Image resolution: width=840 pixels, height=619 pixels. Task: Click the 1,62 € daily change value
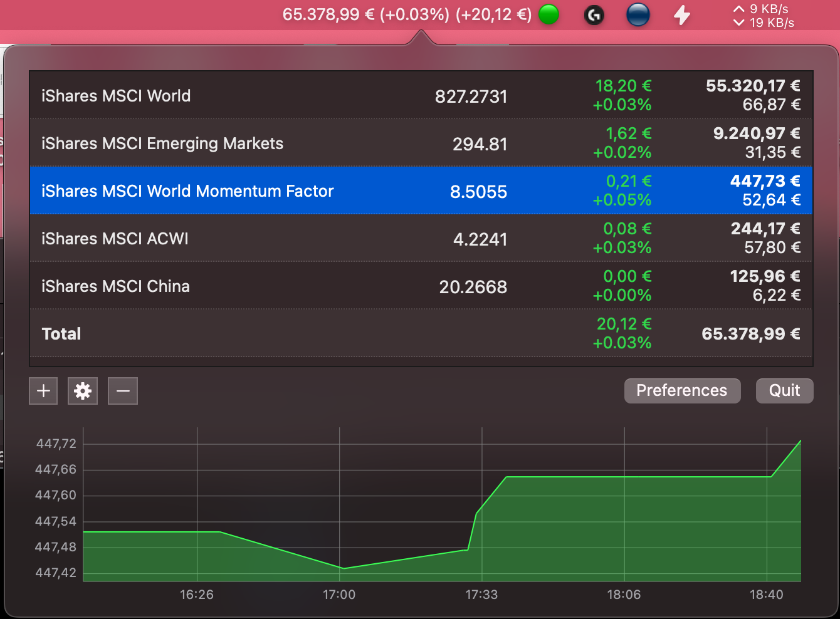pos(628,133)
